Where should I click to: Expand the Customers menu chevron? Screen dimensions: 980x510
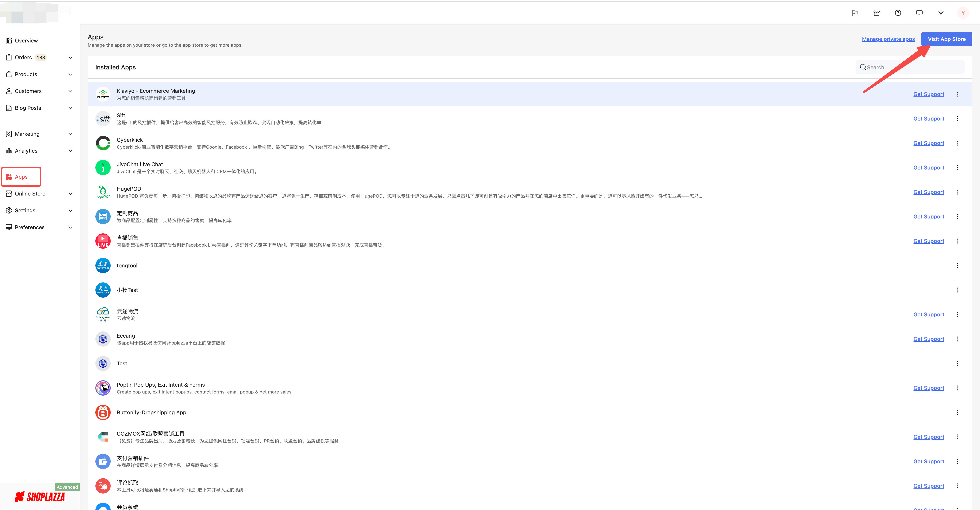[x=70, y=91]
